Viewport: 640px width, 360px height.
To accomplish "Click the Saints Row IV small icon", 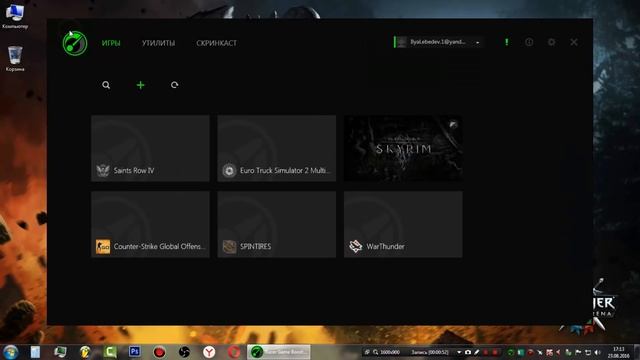I will pyautogui.click(x=103, y=170).
